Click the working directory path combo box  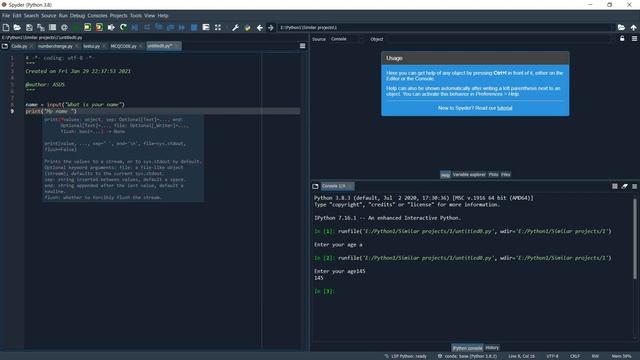[446, 27]
